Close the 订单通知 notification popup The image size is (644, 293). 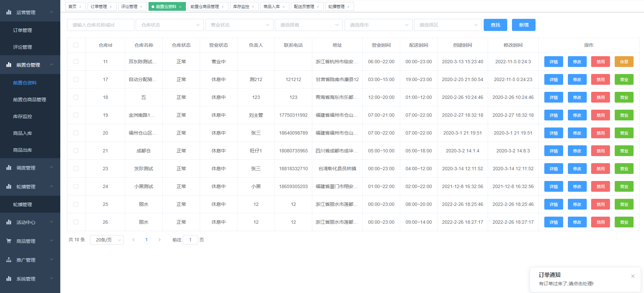[633, 276]
